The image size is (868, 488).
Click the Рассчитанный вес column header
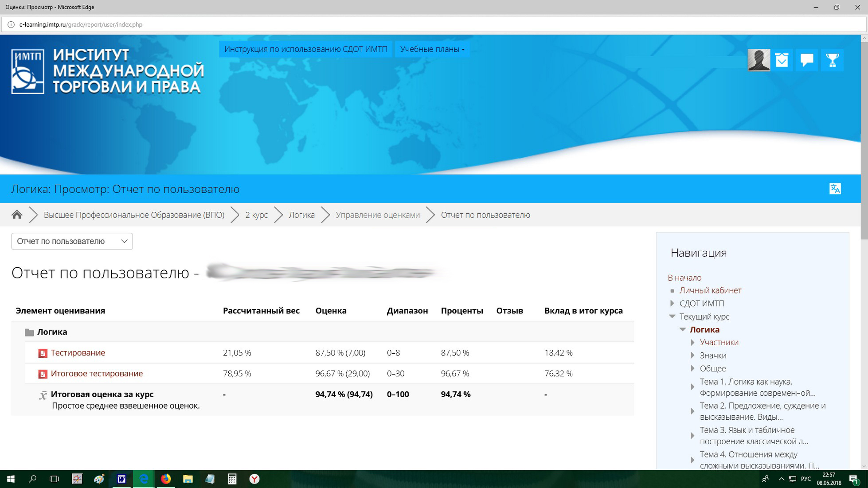[261, 311]
